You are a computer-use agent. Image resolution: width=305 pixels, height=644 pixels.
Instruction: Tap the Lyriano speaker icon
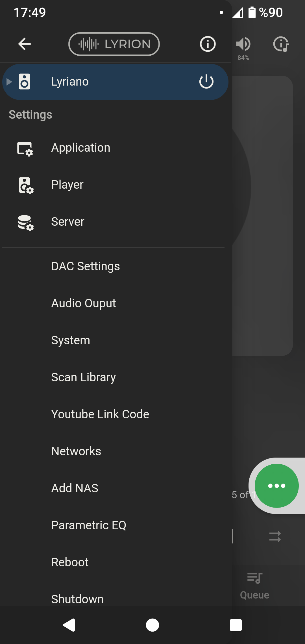25,82
